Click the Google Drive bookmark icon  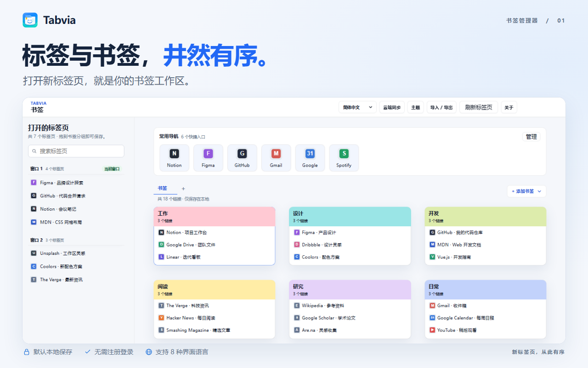161,245
